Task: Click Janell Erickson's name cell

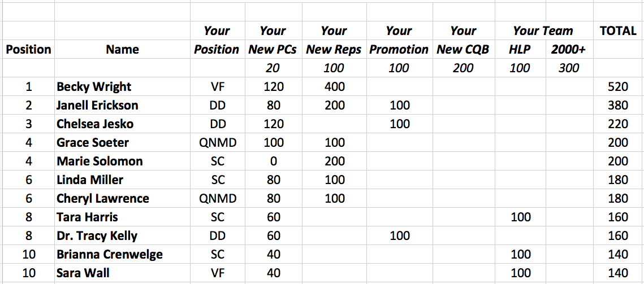Action: tap(97, 106)
